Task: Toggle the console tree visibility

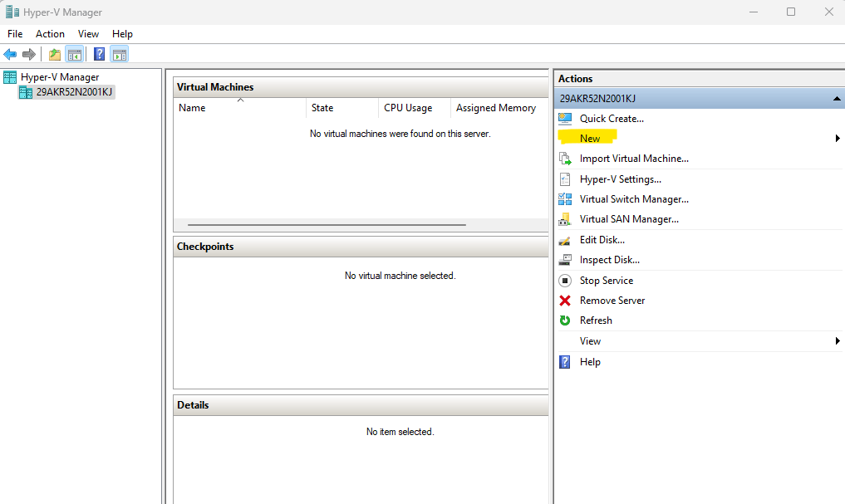Action: (x=75, y=54)
